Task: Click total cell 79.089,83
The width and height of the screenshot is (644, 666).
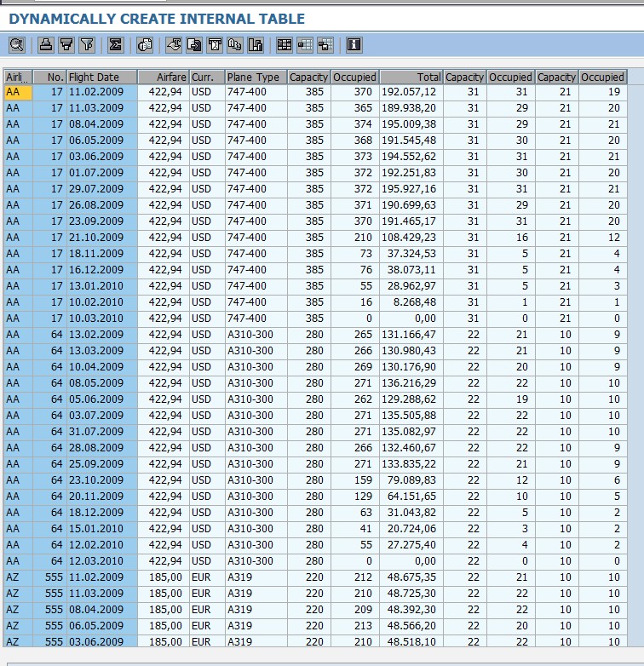Action: tap(411, 480)
